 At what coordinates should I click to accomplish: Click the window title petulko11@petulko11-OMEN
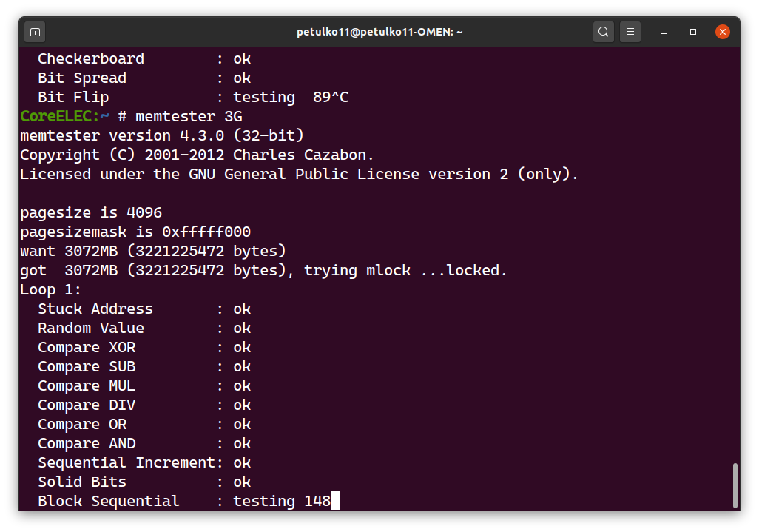pos(379,32)
